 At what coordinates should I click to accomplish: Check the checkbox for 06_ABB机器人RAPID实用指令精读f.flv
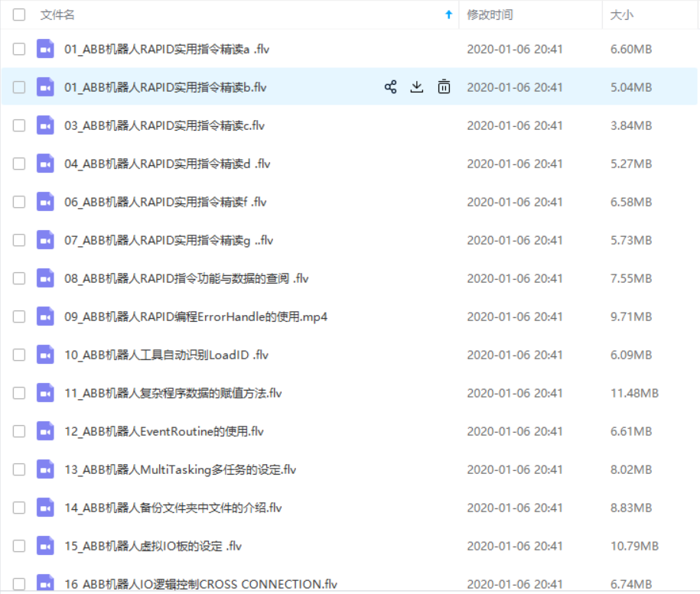[18, 201]
